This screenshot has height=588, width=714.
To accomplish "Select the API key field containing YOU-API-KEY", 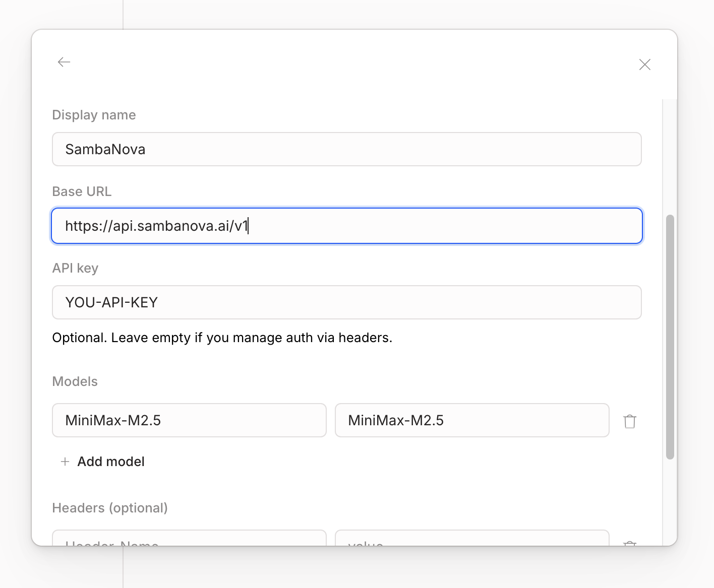I will [x=346, y=302].
